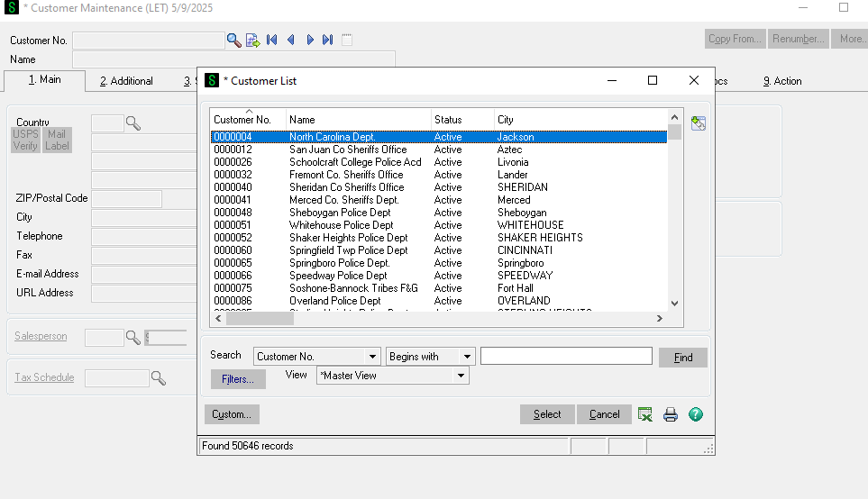
Task: Go to the previous customer record
Action: coord(290,40)
